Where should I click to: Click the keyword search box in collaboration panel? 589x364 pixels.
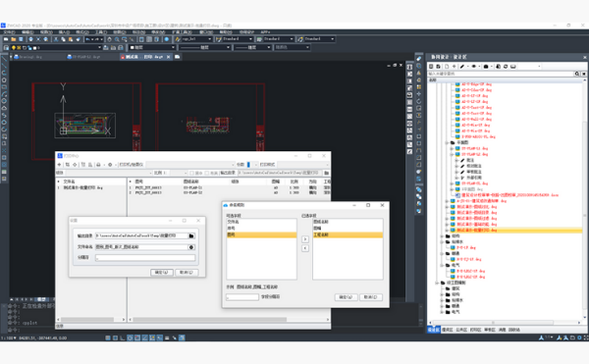(x=501, y=74)
